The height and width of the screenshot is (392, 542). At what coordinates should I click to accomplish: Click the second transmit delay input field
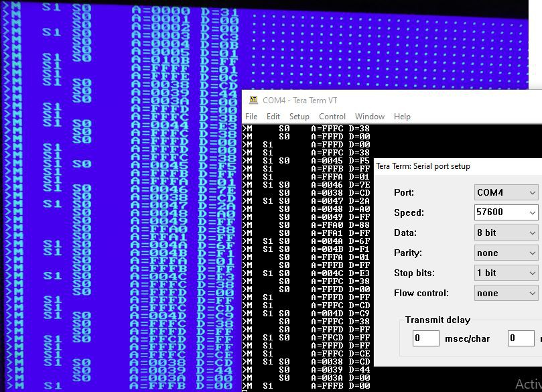point(521,338)
